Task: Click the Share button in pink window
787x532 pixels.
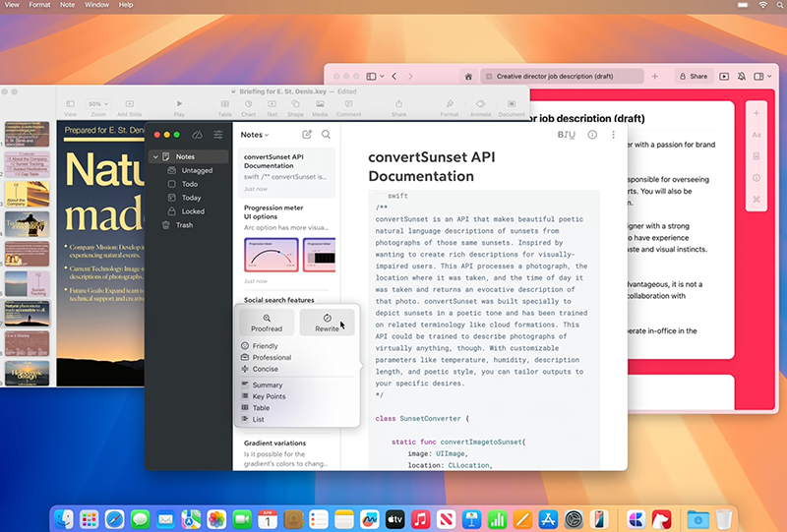Action: pyautogui.click(x=694, y=77)
